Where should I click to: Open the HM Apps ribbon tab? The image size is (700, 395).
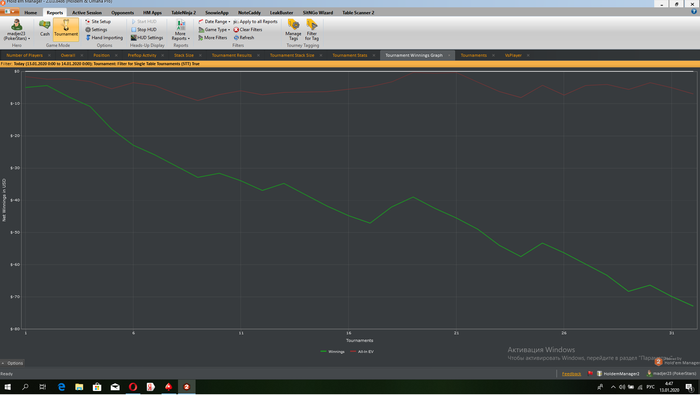click(x=152, y=12)
